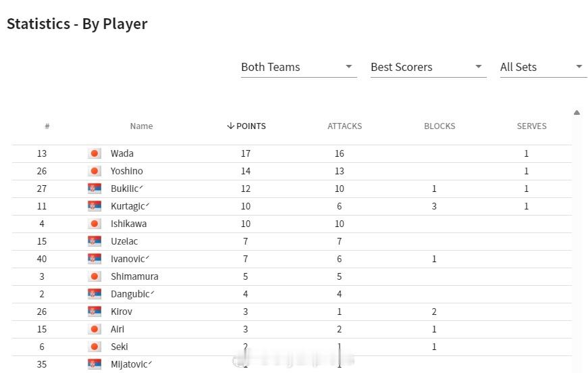Expand the All Sets dropdown

click(543, 68)
